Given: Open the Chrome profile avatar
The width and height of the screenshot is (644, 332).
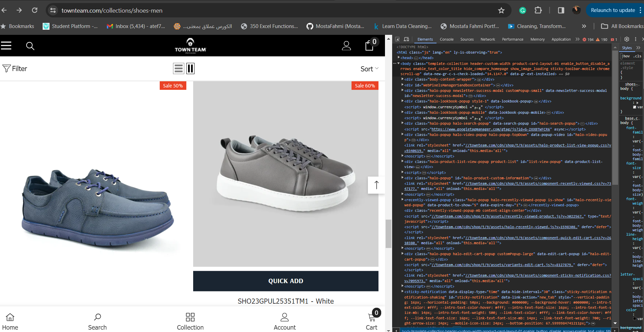Looking at the screenshot, I should pos(576,10).
